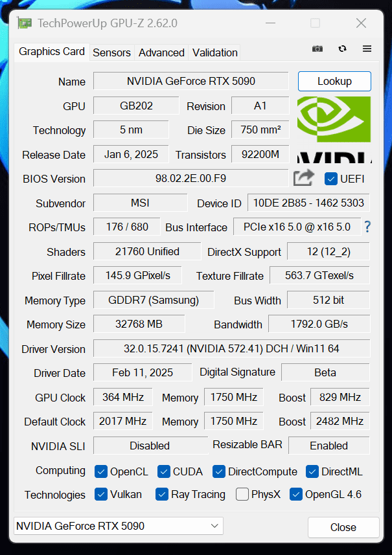Click the Digital Signature field Beta

point(325,372)
